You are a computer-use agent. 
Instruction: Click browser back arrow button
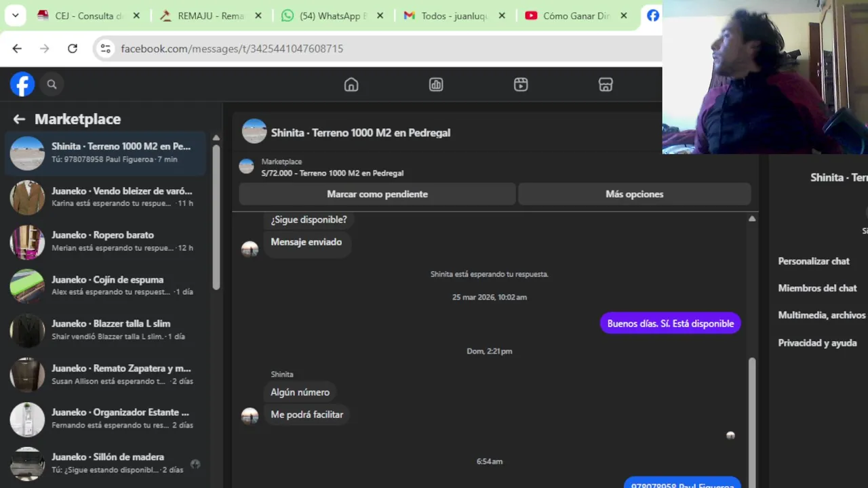(x=17, y=48)
